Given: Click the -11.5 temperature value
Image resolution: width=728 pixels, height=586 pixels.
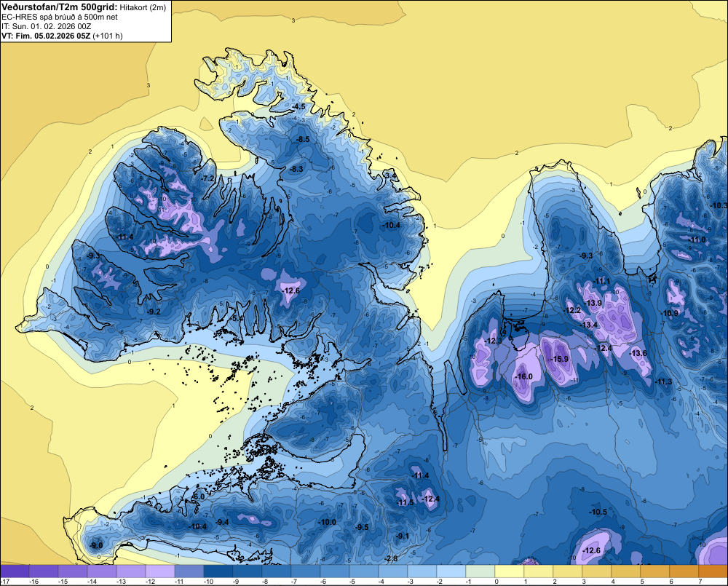Looking at the screenshot, I should [x=405, y=503].
